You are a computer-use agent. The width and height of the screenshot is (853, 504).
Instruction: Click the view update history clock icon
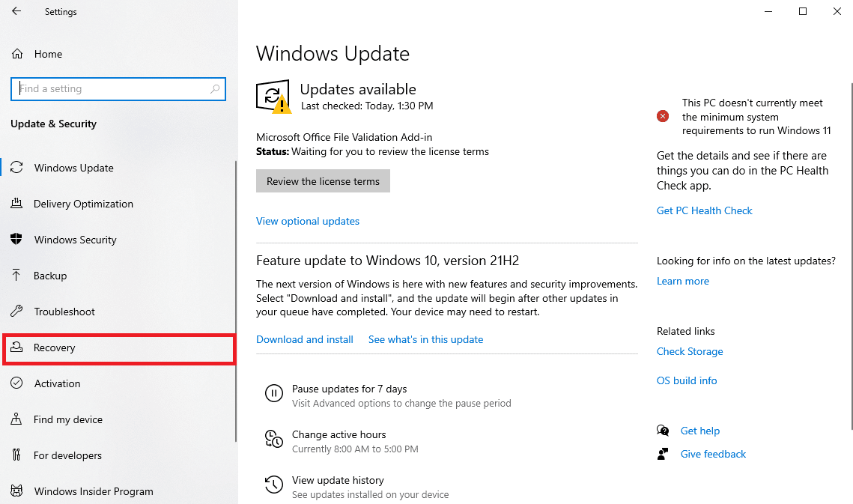point(274,484)
